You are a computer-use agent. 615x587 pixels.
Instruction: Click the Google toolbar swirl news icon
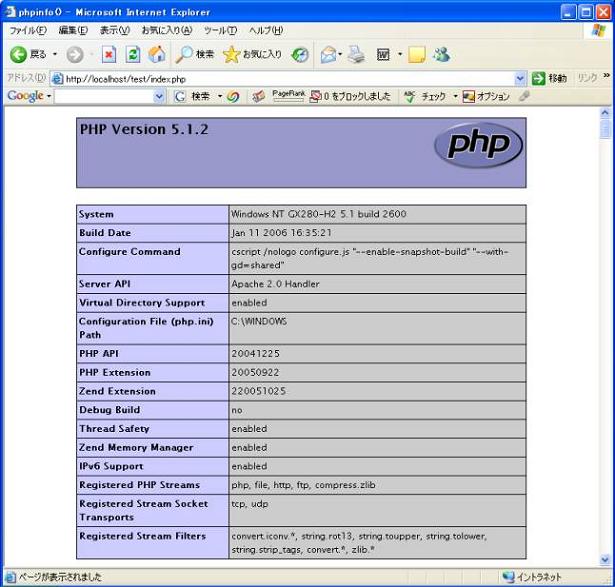(233, 96)
